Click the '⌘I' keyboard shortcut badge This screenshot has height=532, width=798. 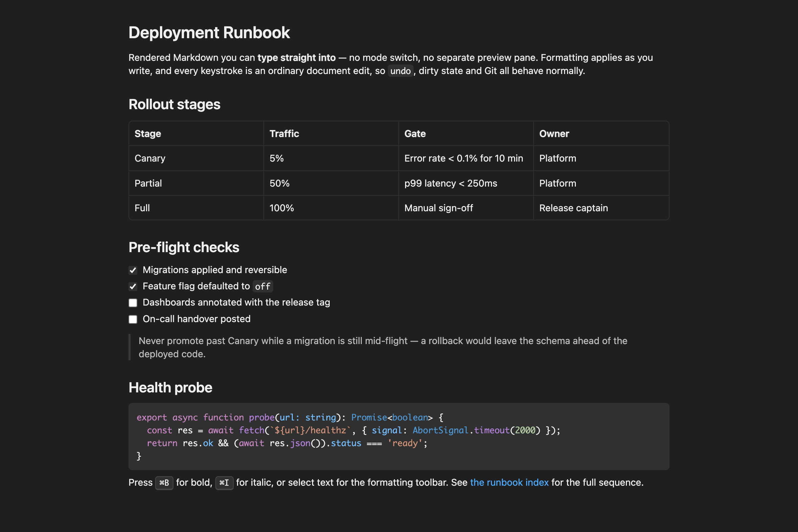tap(224, 483)
